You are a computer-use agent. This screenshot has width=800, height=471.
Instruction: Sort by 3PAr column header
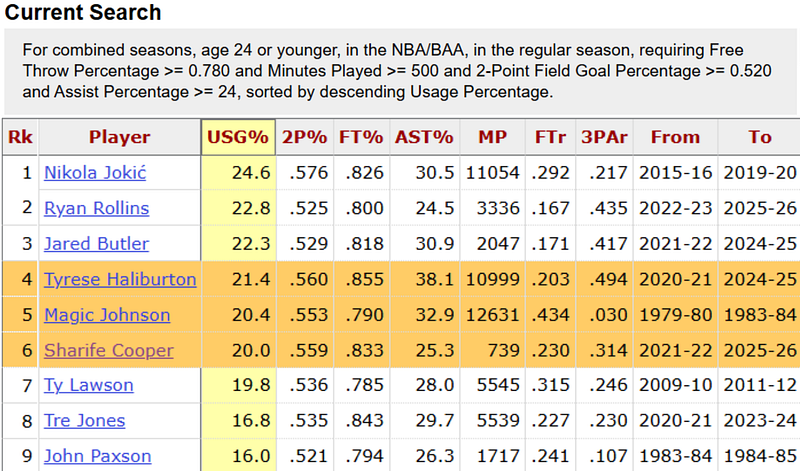pyautogui.click(x=605, y=137)
